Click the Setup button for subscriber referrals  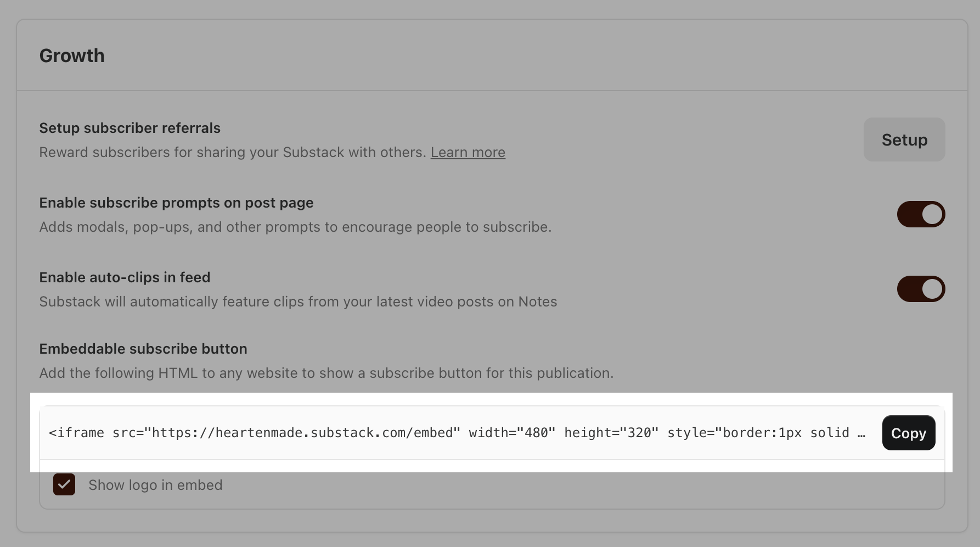click(904, 139)
